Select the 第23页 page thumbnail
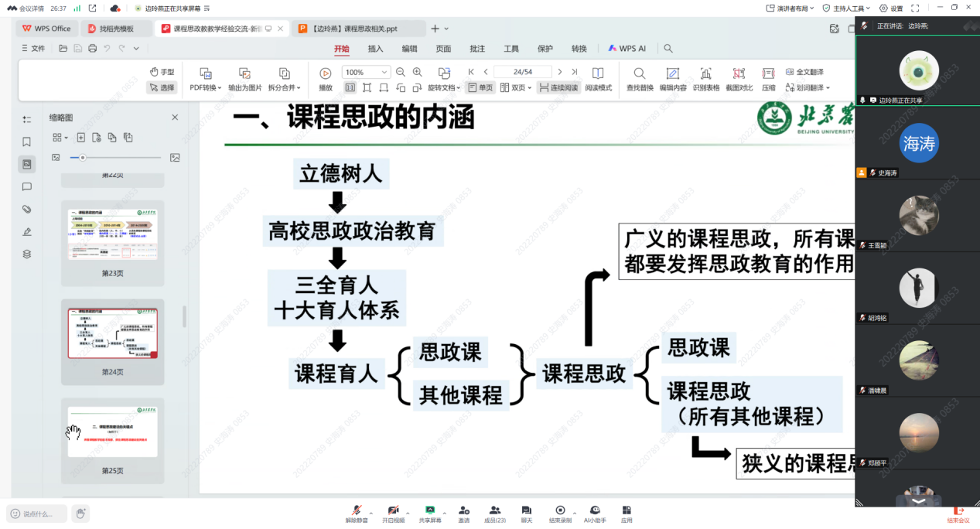 tap(113, 234)
